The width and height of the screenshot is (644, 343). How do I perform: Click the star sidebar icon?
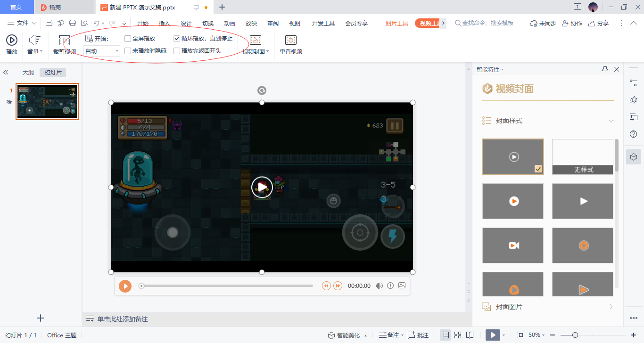click(634, 100)
